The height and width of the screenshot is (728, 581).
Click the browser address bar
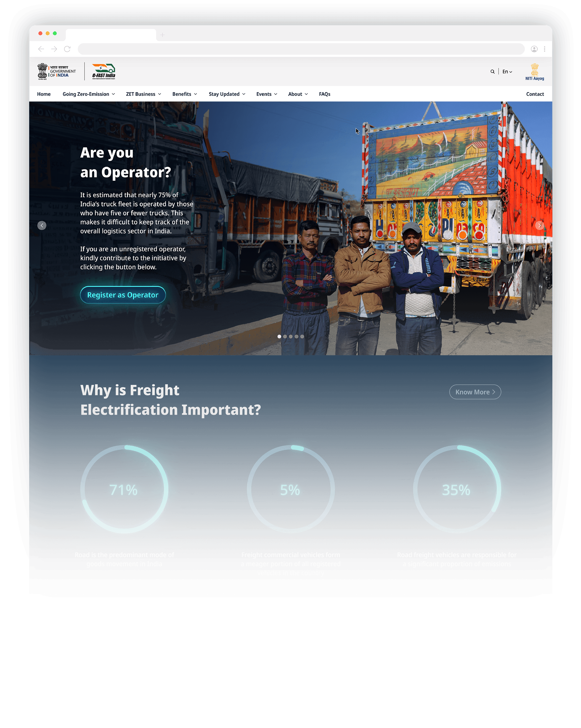[300, 49]
